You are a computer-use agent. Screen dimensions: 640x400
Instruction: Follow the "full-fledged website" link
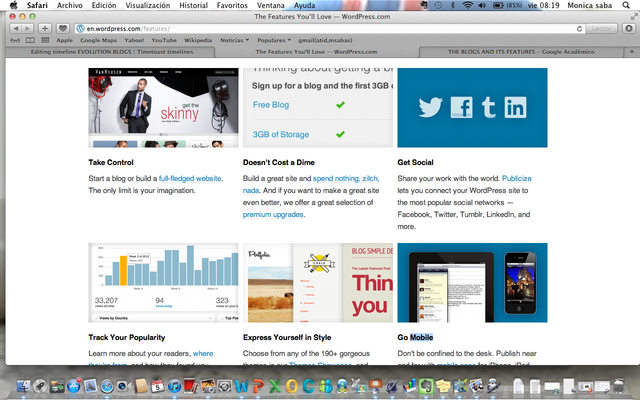[x=190, y=178]
